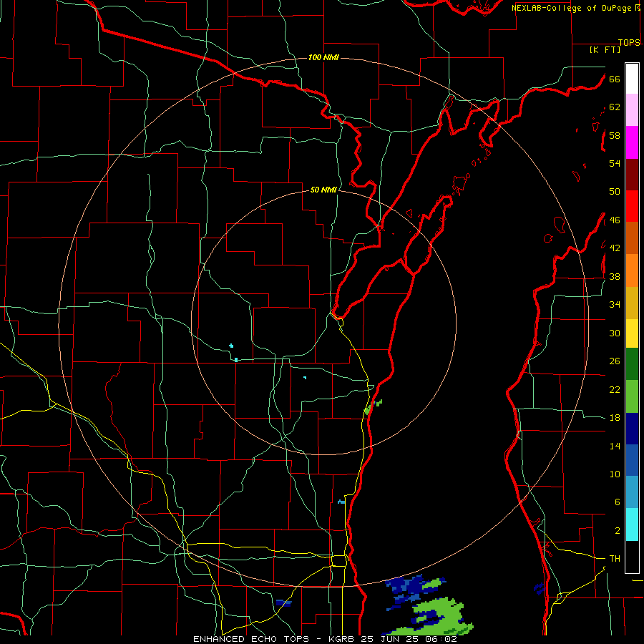Click the navy 22 kft legend swatch

[x=632, y=429]
